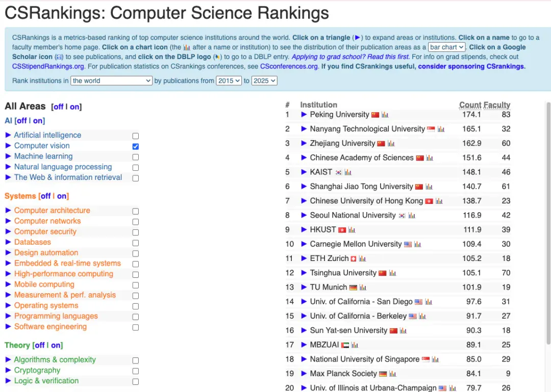The height and width of the screenshot is (392, 551).
Task: Enable the Computer architecture checkbox
Action: pos(136,211)
